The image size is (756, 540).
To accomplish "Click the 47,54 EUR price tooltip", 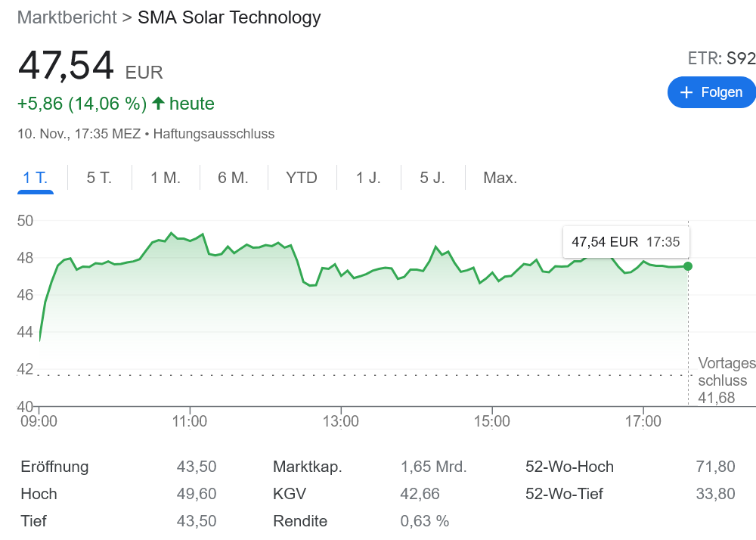I will tap(625, 241).
